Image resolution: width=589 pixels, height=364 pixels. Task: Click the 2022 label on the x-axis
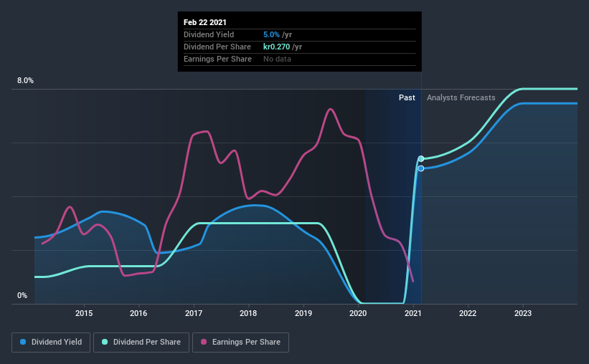(468, 313)
